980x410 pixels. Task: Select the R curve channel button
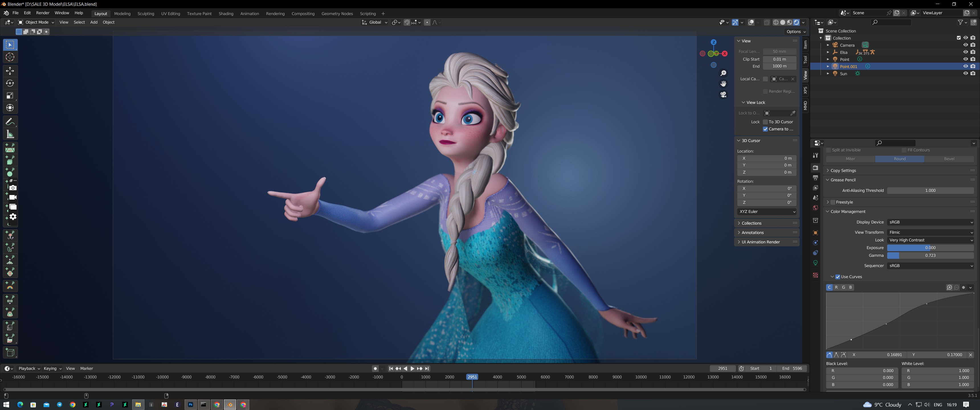click(x=836, y=288)
